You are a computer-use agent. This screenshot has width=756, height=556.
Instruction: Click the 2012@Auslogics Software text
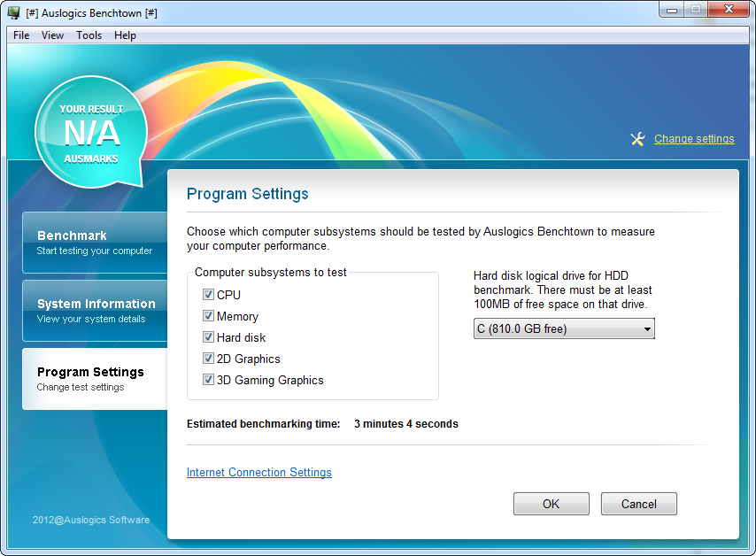[91, 520]
